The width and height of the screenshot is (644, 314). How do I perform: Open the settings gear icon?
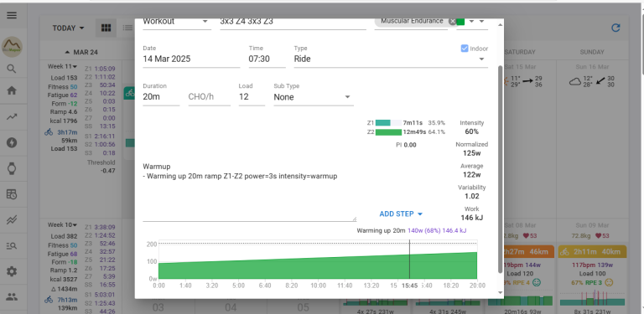coord(12,271)
